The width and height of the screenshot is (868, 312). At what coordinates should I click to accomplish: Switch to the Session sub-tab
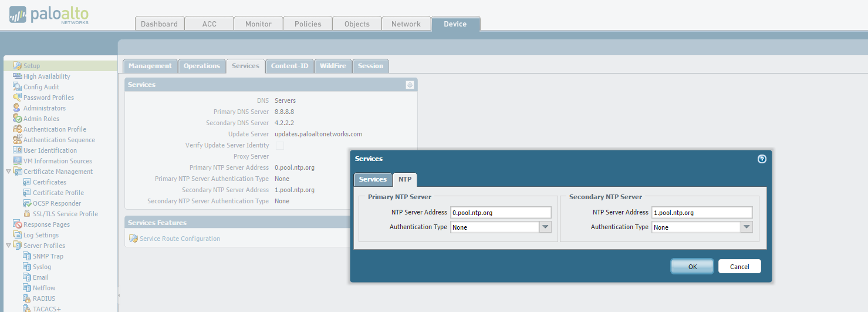point(370,66)
